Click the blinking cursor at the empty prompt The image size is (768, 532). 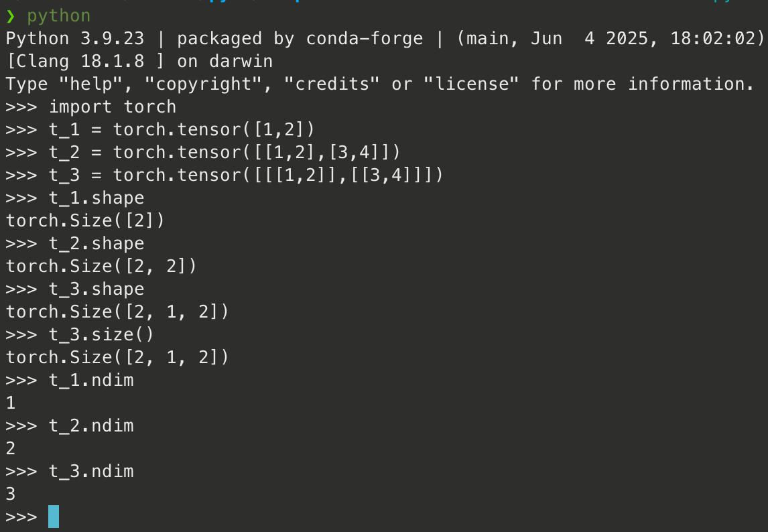click(54, 517)
